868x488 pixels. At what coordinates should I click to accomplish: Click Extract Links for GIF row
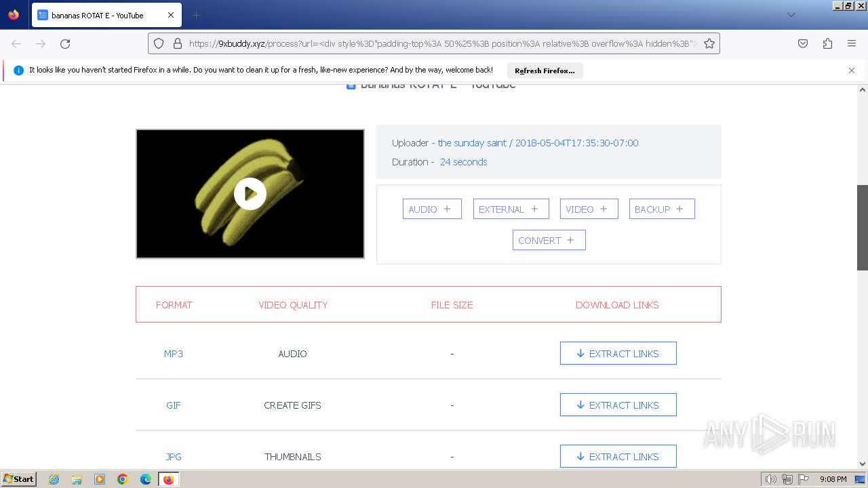point(618,405)
